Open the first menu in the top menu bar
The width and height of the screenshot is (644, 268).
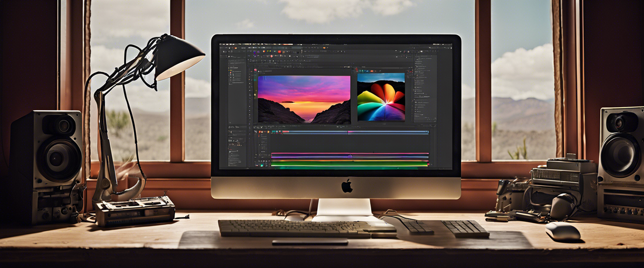pyautogui.click(x=223, y=46)
